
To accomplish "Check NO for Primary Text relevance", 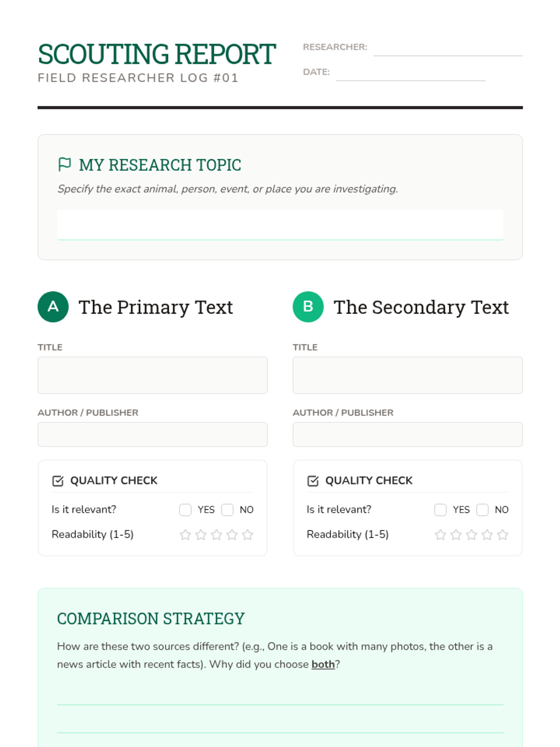I will [227, 510].
